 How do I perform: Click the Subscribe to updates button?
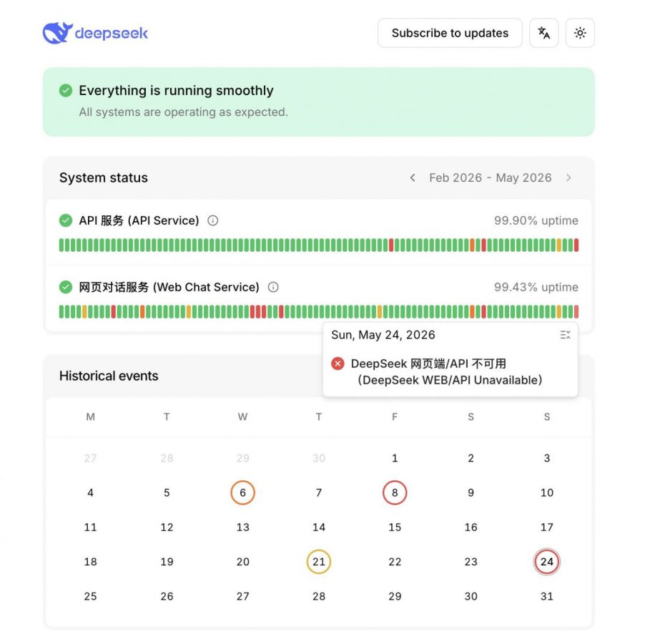click(x=450, y=33)
